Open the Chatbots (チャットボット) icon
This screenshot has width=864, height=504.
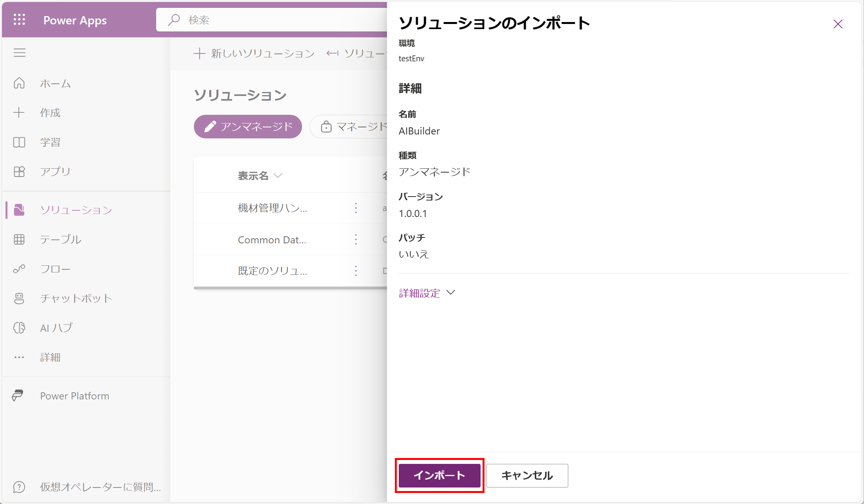[19, 298]
